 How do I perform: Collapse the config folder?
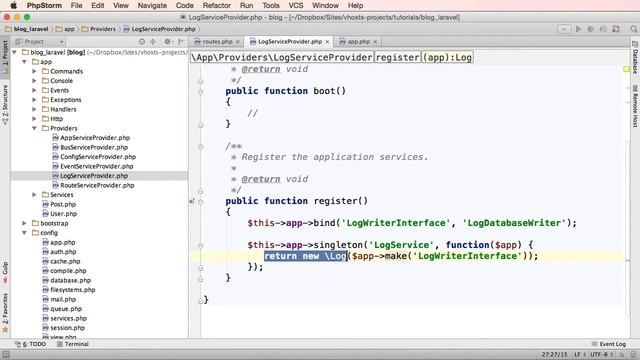tap(24, 233)
